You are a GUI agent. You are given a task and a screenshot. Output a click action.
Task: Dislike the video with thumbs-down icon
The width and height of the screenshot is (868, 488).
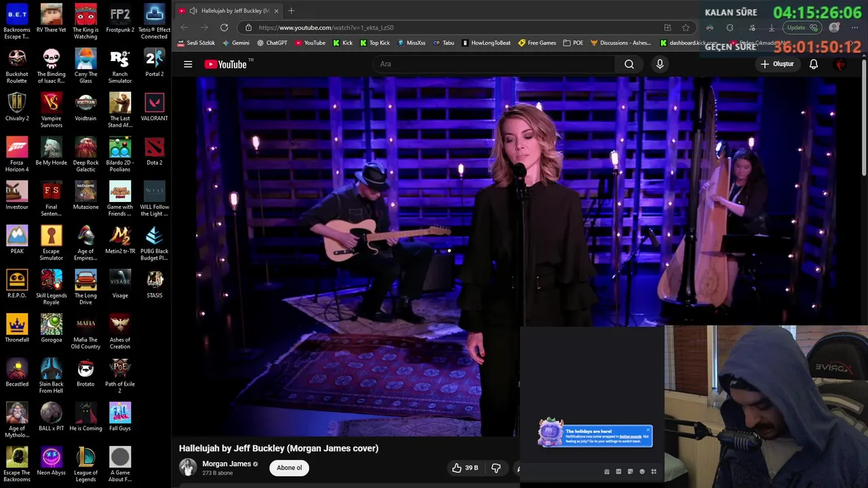[x=496, y=468]
